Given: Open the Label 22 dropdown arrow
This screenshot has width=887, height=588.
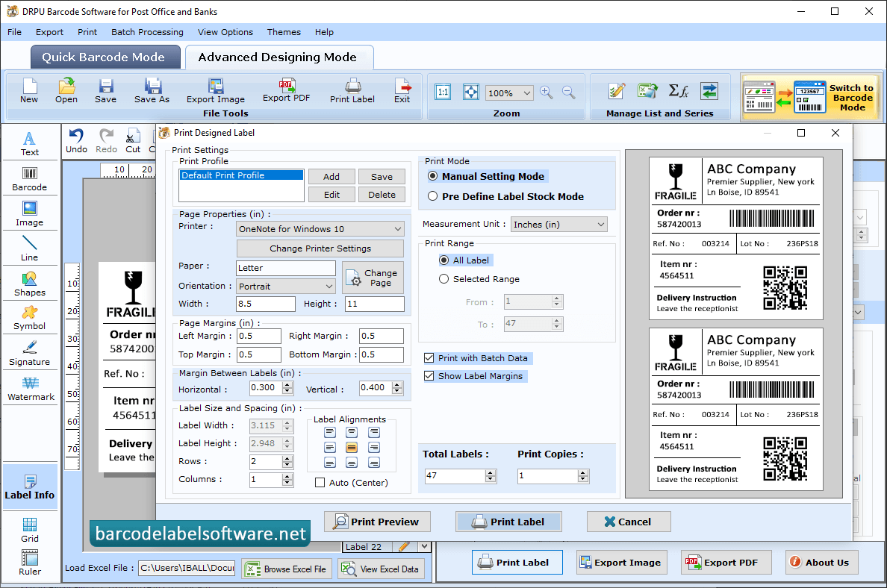Looking at the screenshot, I should [424, 546].
